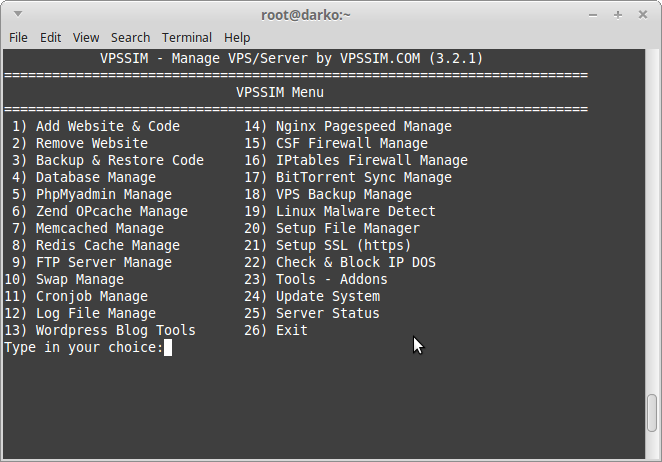This screenshot has width=662, height=462.
Task: Click the 'root@darko:~' window title
Action: (306, 15)
